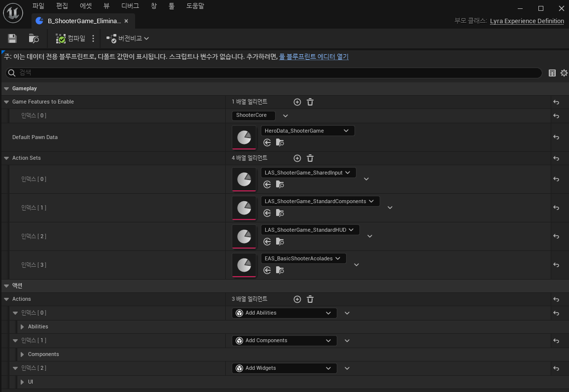Open the Unreal Engine logo icon
Viewport: 569px width, 392px height.
coord(13,13)
